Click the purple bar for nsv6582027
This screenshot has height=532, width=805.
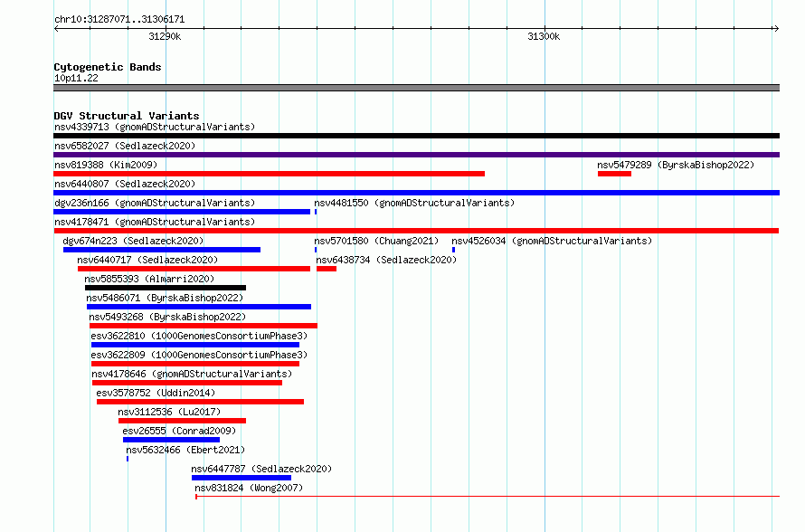click(x=416, y=155)
